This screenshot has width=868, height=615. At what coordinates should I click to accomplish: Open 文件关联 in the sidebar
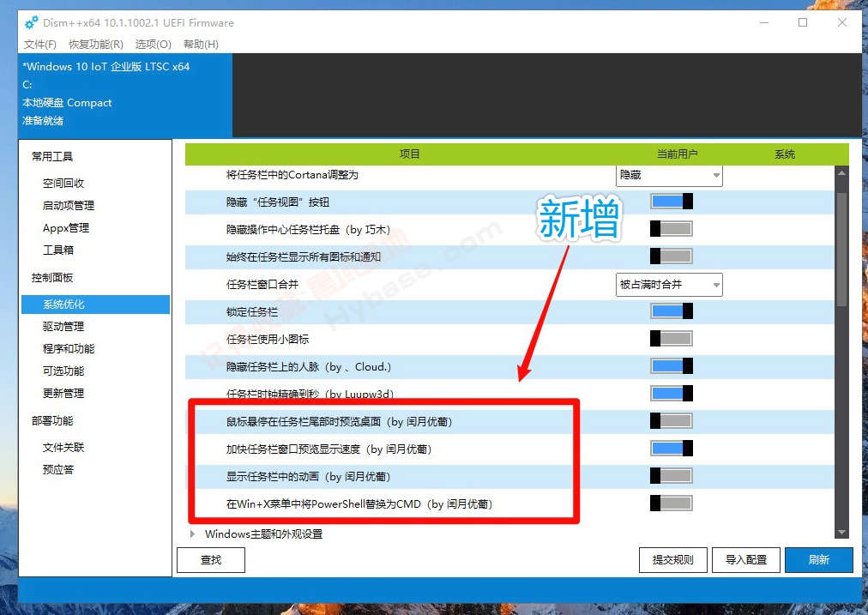click(63, 447)
